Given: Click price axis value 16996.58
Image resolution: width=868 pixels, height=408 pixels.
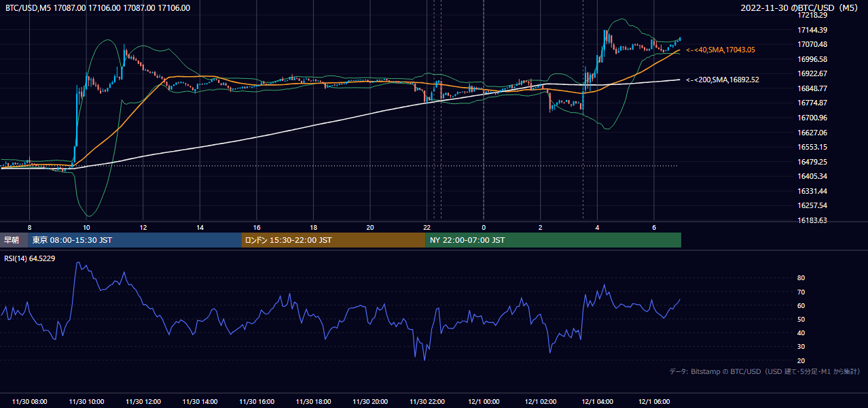Looking at the screenshot, I should click(x=812, y=59).
